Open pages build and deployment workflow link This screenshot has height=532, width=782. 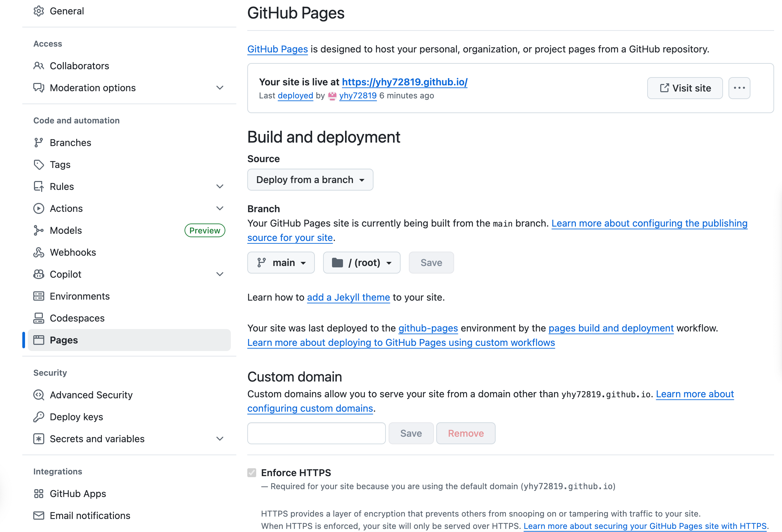(611, 328)
